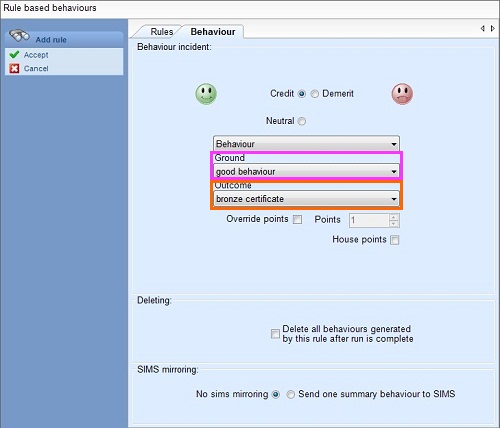Click the binoculars Add rule icon
Image resolution: width=500 pixels, height=428 pixels.
(x=19, y=36)
